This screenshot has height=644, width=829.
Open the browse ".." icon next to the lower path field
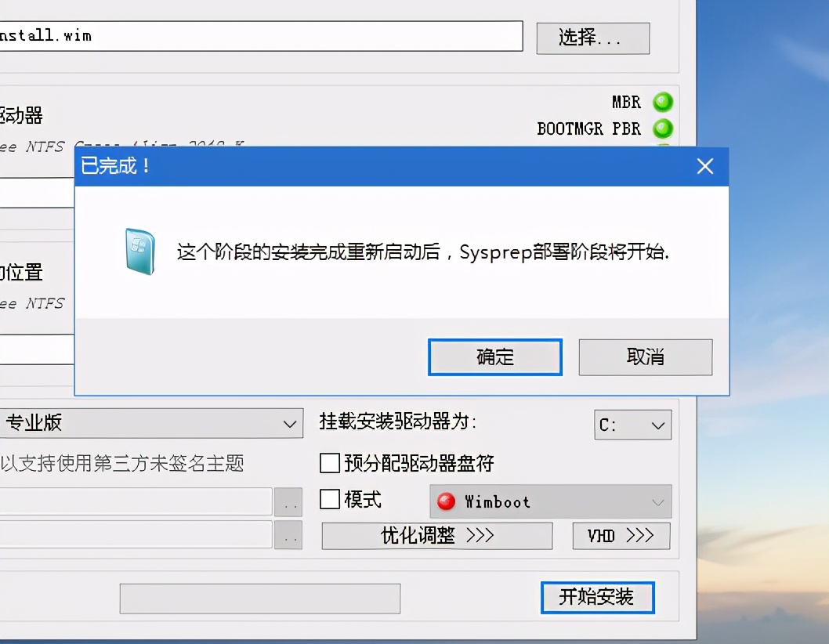[289, 536]
